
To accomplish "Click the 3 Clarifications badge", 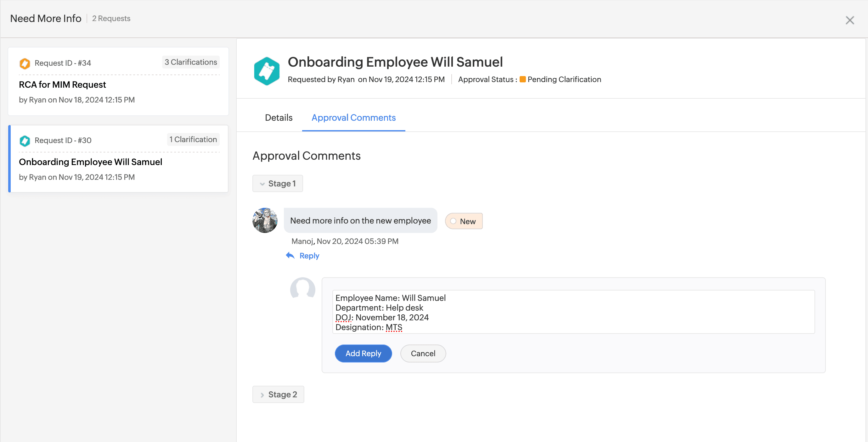I will tap(190, 62).
